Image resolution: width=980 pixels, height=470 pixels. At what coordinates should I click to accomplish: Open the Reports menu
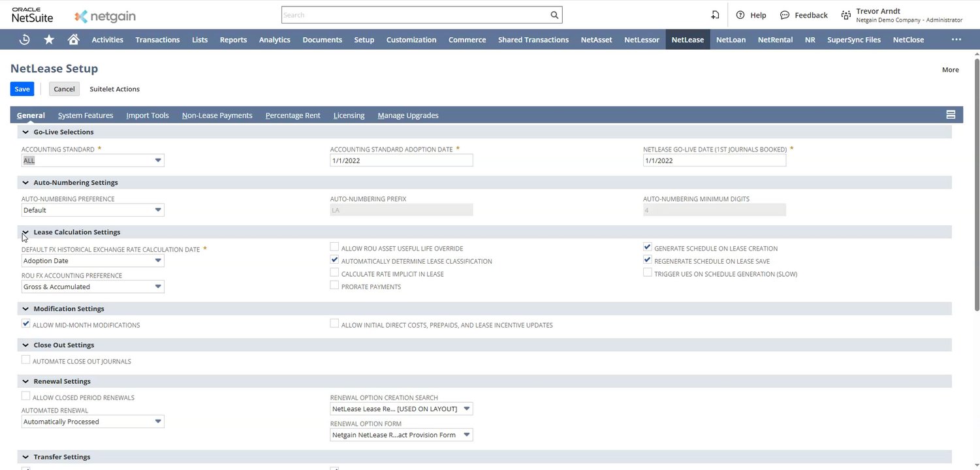(x=233, y=40)
